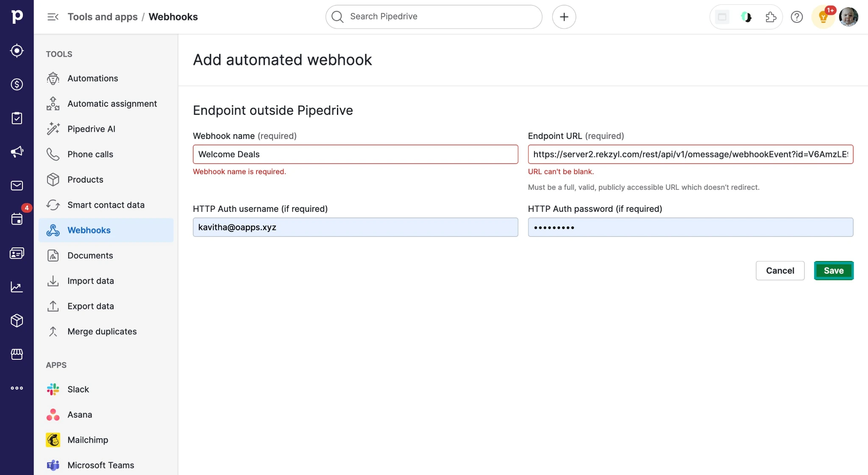868x475 pixels.
Task: Click the Slack app icon
Action: (53, 389)
